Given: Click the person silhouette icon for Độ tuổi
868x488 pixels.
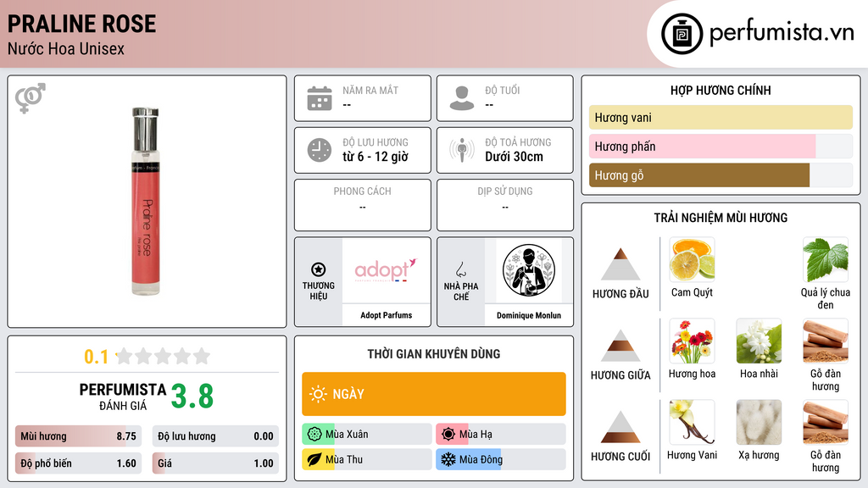Looking at the screenshot, I should [462, 98].
